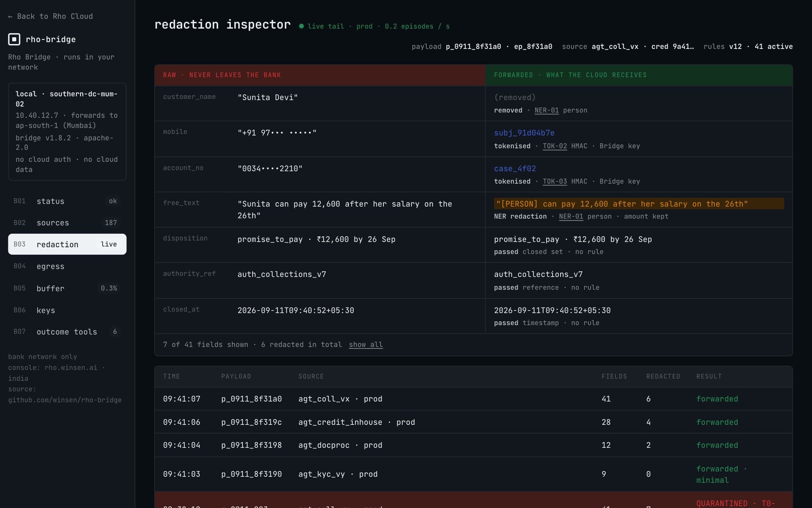Viewport: 812px width, 508px height.
Task: Open NER-01 rule link in free_text row
Action: (x=571, y=216)
